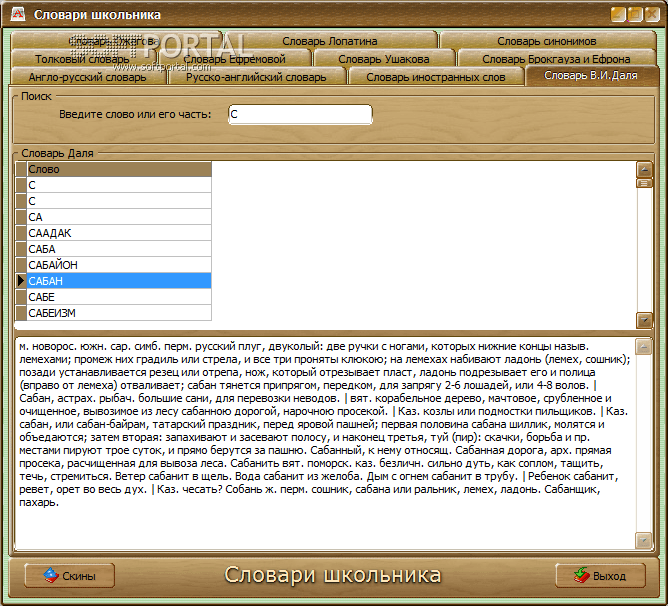
Task: Select the САБЕИЗМ entry
Action: coord(119,313)
